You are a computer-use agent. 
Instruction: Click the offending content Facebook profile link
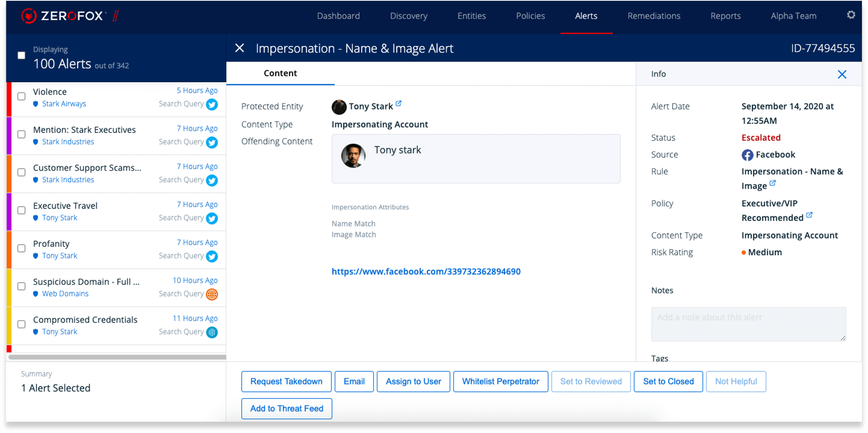[x=426, y=272]
